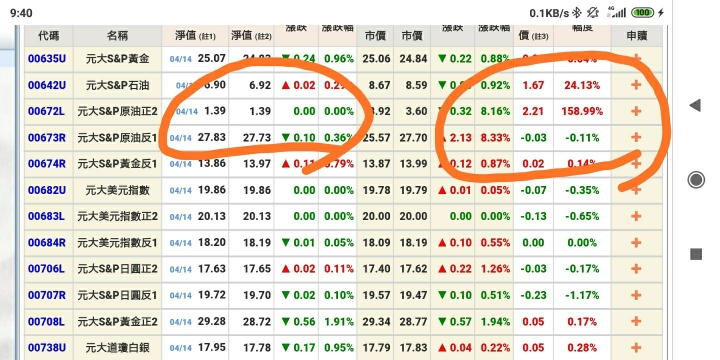
Task: Select the -1.17% discount value
Action: tap(582, 295)
